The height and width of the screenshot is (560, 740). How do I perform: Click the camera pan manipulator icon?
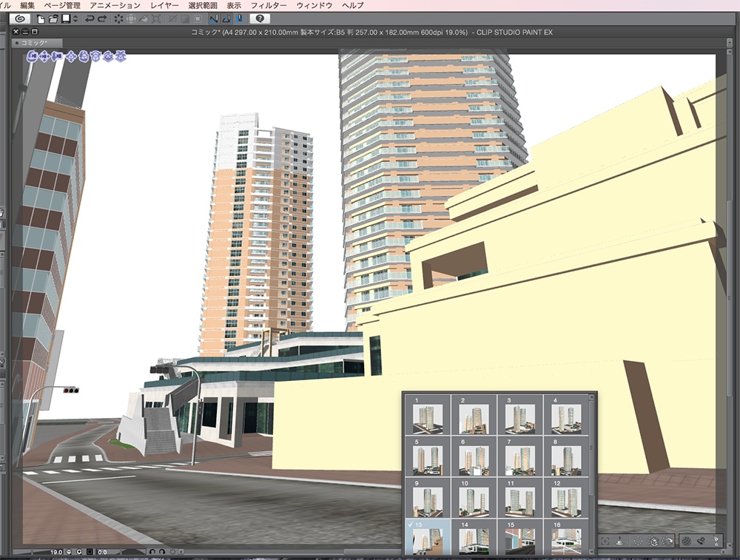coord(44,57)
